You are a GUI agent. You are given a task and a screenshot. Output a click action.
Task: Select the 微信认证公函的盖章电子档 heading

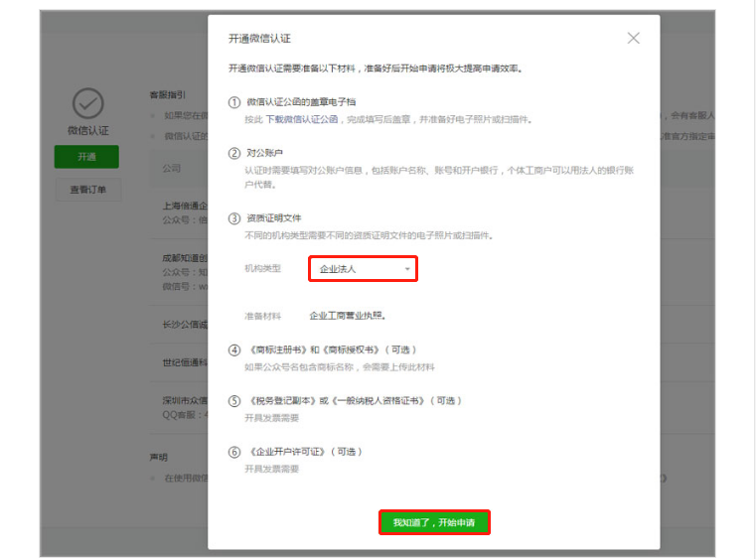(x=301, y=101)
